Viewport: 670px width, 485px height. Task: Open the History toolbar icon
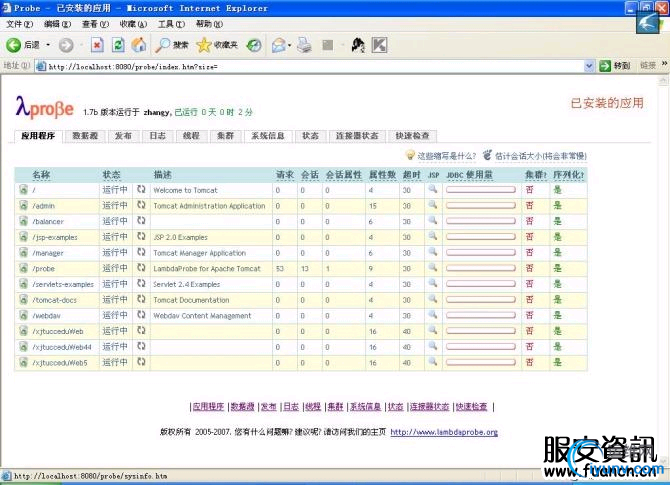tap(254, 45)
